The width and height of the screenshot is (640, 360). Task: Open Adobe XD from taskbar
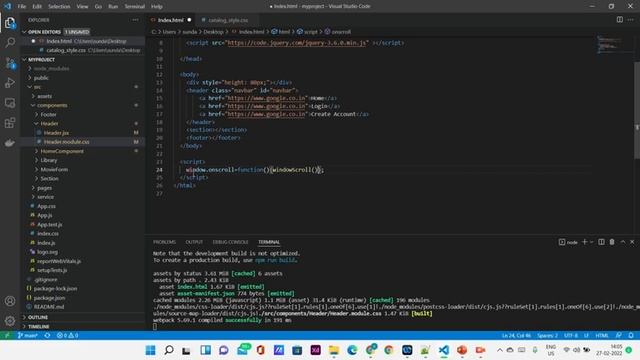(x=316, y=350)
